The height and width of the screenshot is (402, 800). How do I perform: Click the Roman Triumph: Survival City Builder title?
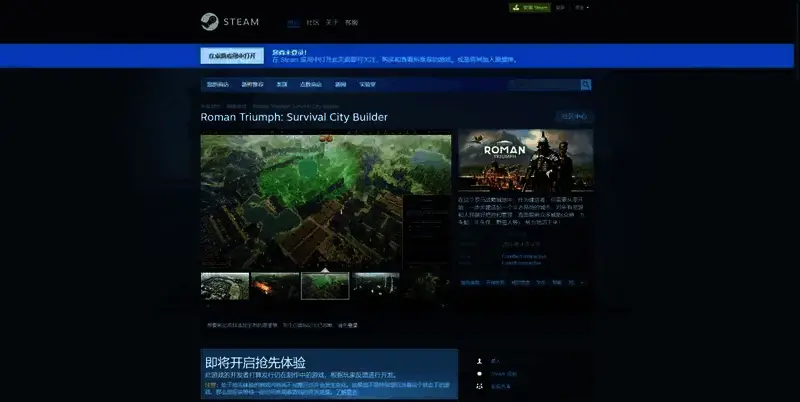click(294, 117)
